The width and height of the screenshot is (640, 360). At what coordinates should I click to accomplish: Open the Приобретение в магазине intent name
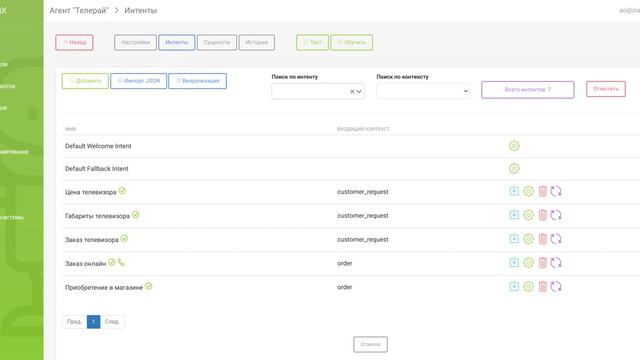click(104, 287)
